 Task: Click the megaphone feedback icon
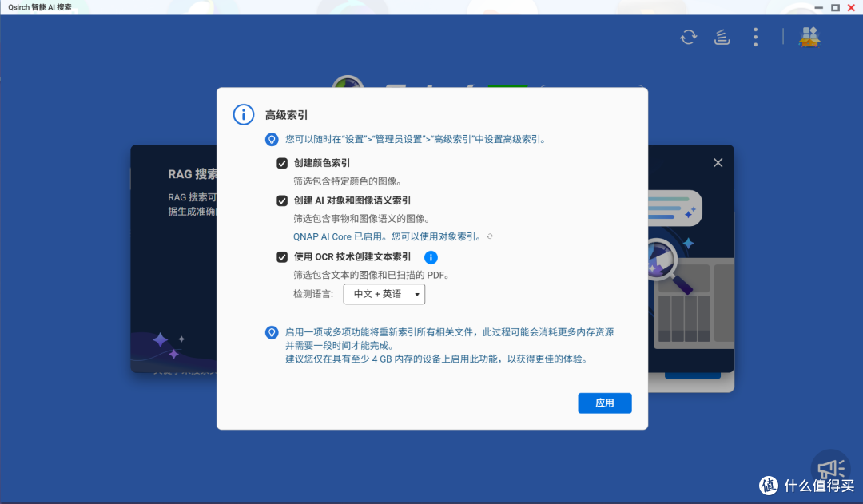coord(831,469)
